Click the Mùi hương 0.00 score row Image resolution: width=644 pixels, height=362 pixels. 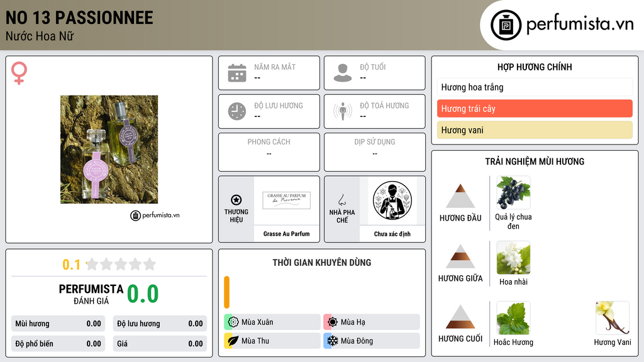58,324
